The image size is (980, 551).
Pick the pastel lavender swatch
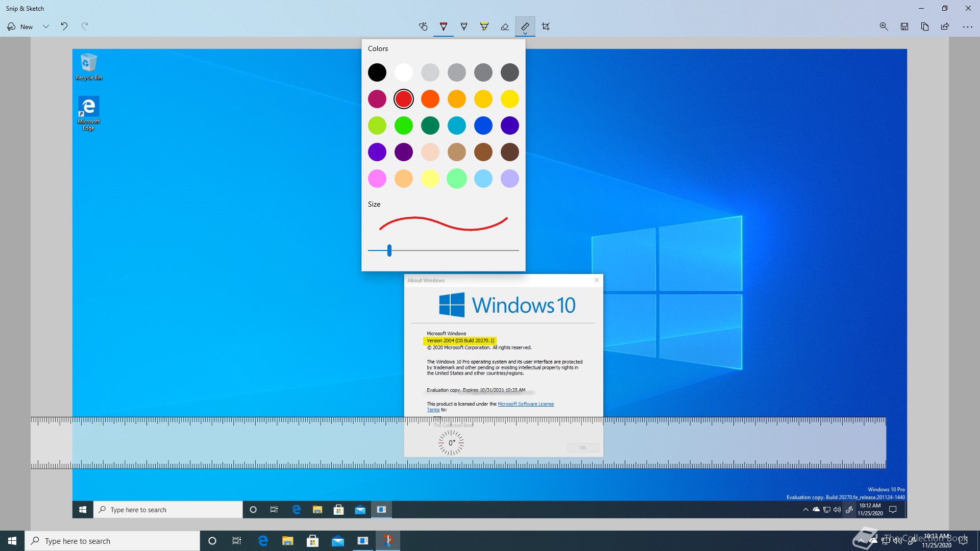510,179
